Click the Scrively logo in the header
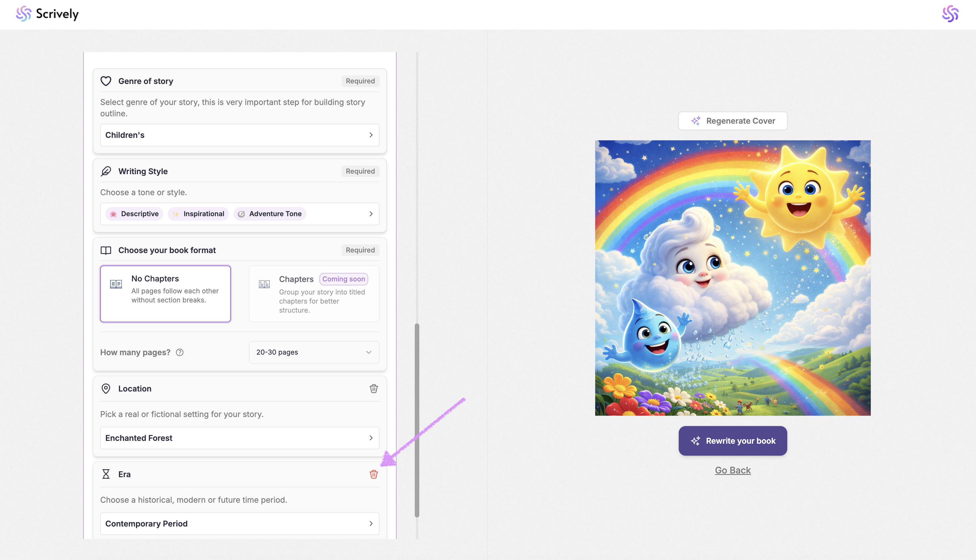Image resolution: width=976 pixels, height=560 pixels. (47, 14)
